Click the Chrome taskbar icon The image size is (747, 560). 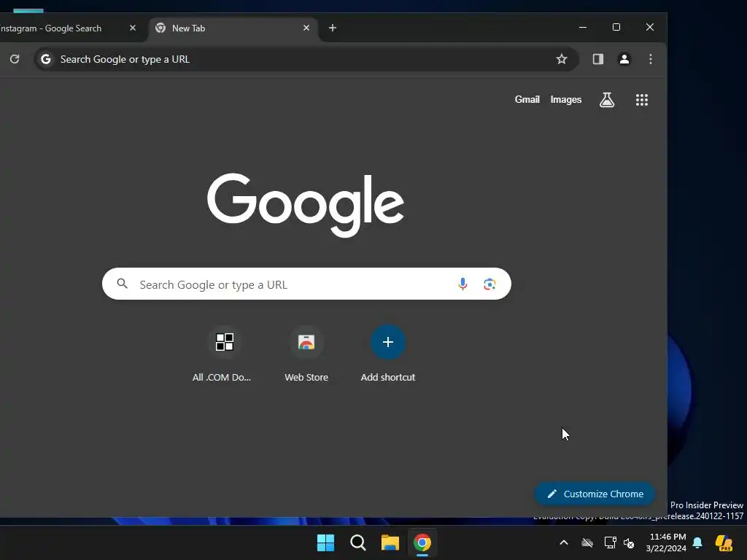(422, 542)
